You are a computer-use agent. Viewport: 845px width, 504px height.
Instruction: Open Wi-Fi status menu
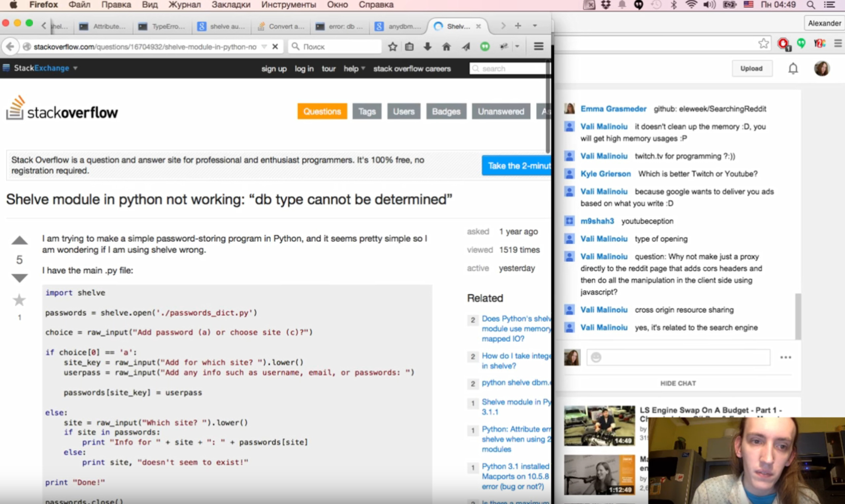coord(691,5)
